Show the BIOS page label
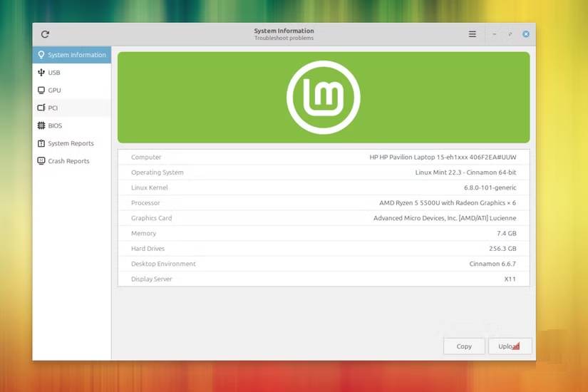The width and height of the screenshot is (588, 392). point(55,125)
